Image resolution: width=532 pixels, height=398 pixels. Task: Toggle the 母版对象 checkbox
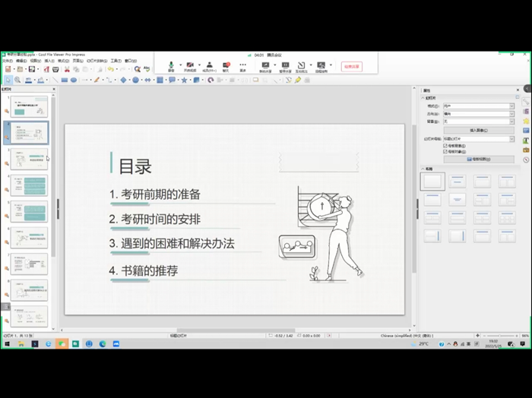[x=445, y=152]
